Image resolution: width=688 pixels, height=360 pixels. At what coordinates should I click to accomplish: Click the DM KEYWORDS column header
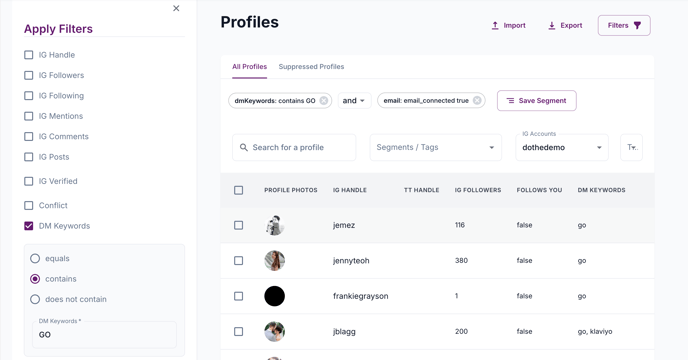click(602, 190)
